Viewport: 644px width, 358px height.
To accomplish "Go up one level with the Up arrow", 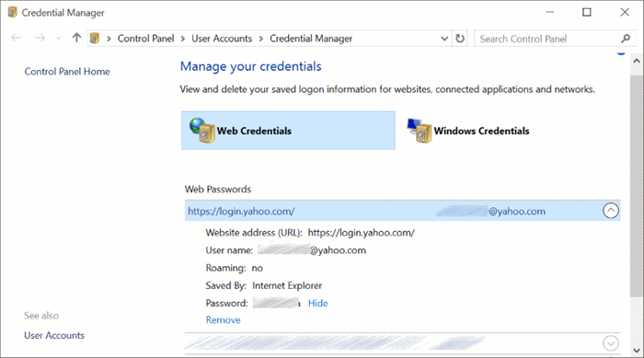I will [x=76, y=38].
